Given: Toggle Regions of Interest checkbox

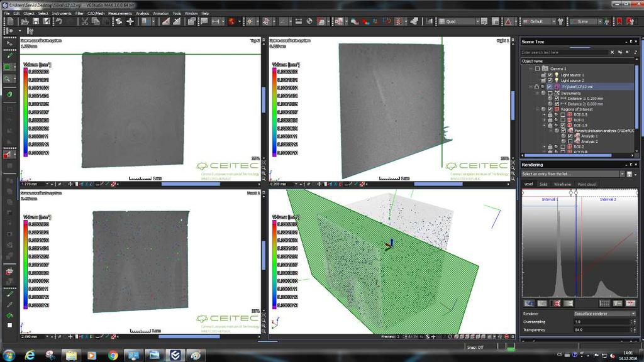Looking at the screenshot, I should pyautogui.click(x=550, y=109).
